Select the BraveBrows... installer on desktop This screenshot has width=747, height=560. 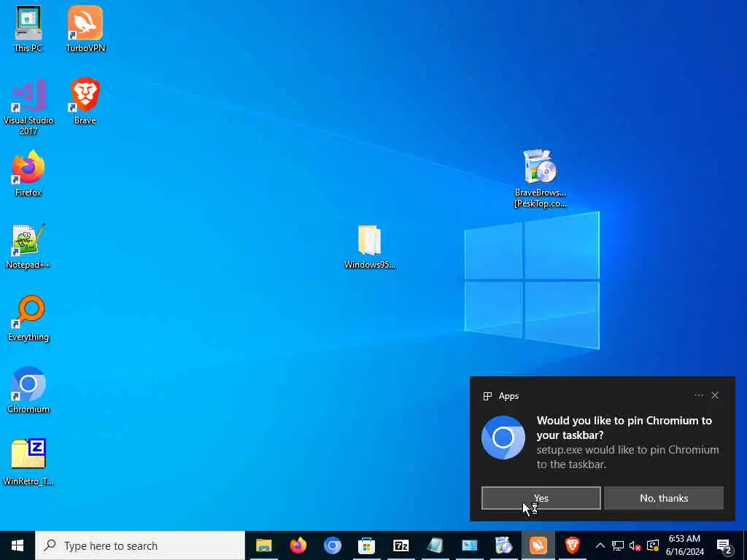(x=541, y=179)
